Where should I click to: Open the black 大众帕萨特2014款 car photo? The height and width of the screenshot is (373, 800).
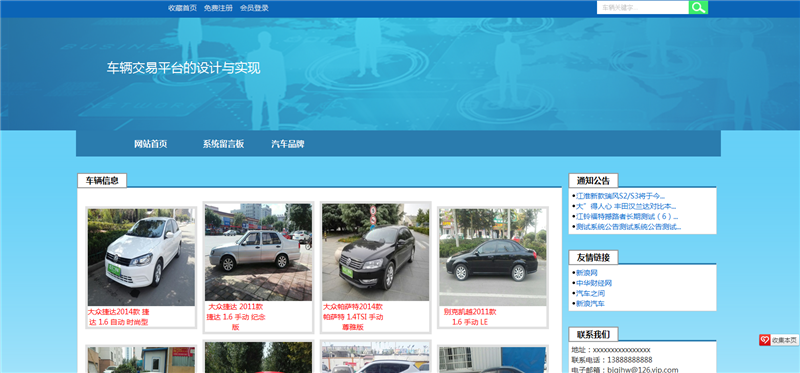coord(376,252)
